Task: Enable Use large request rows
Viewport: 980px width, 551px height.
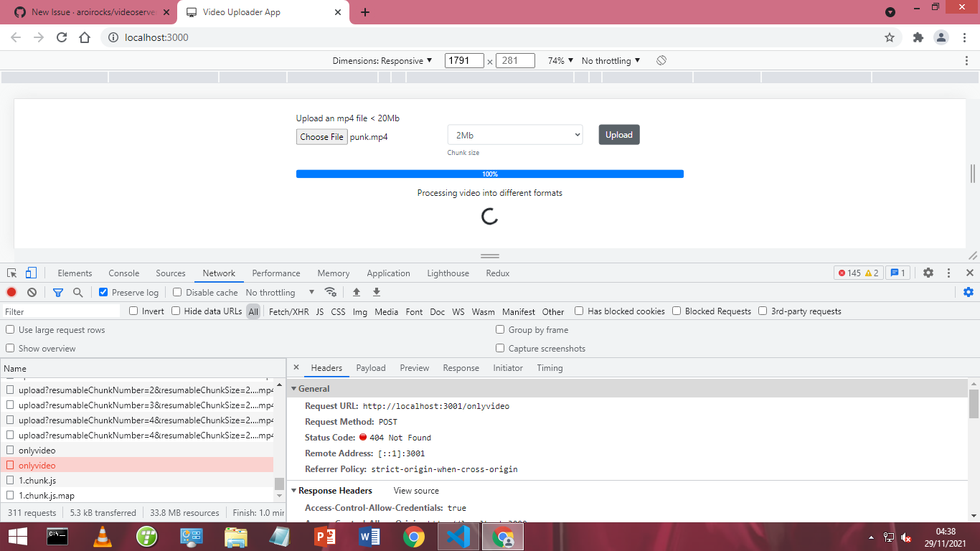Action: pos(10,330)
